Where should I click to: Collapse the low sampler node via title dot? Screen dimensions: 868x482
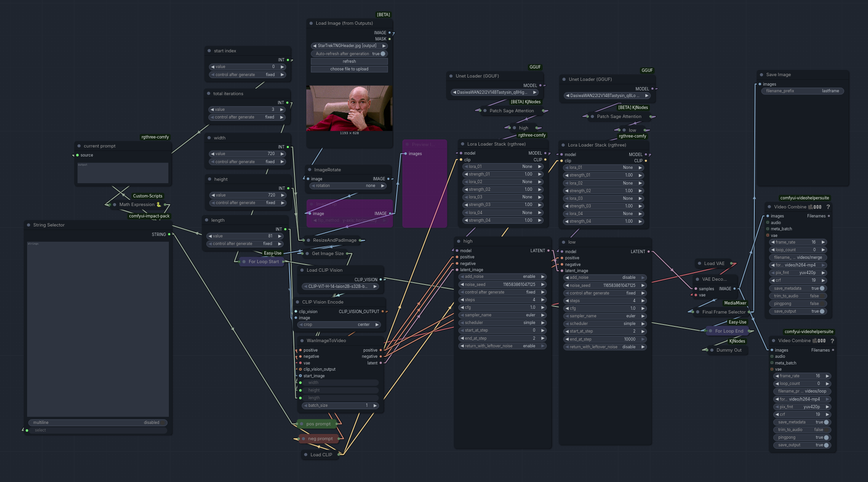pos(564,242)
